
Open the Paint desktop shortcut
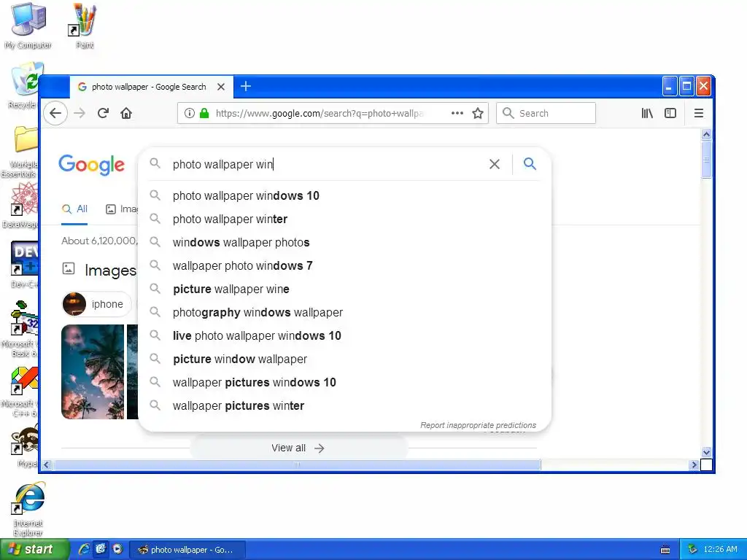tap(85, 26)
